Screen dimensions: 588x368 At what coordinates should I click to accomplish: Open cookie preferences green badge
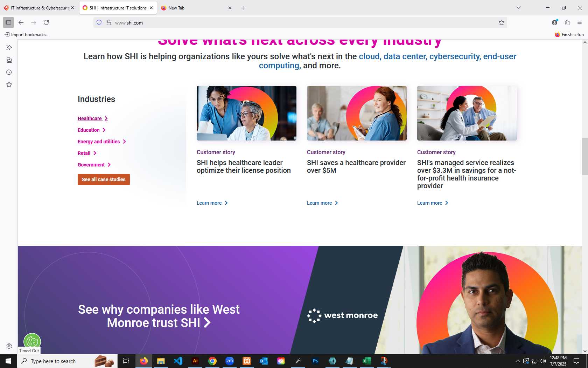pos(32,341)
